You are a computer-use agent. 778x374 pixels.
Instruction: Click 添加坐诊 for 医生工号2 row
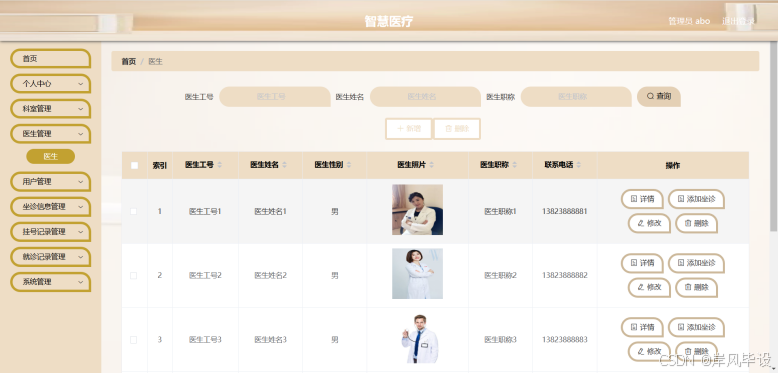696,263
